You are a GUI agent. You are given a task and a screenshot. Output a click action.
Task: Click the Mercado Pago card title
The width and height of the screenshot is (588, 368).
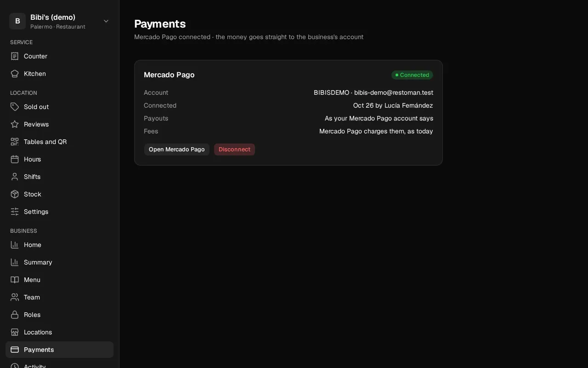[169, 75]
